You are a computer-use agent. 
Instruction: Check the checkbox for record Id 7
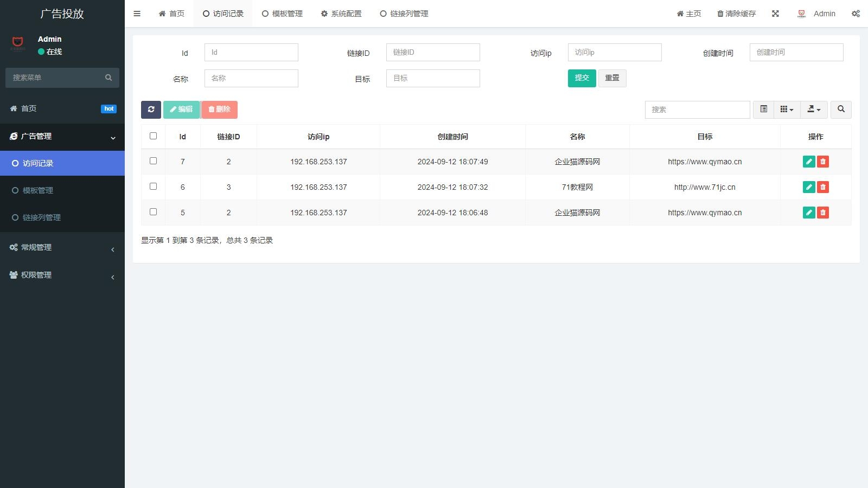[153, 161]
